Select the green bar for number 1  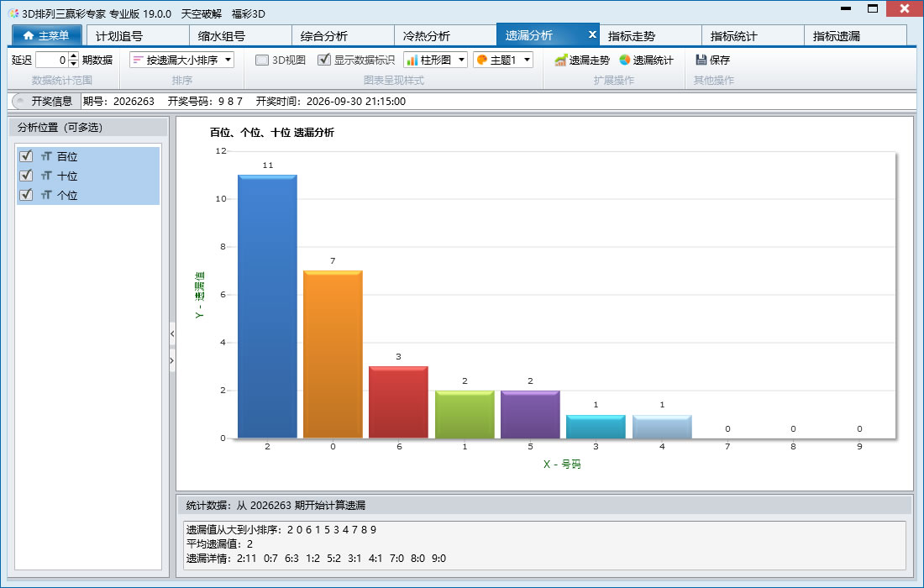pyautogui.click(x=465, y=414)
